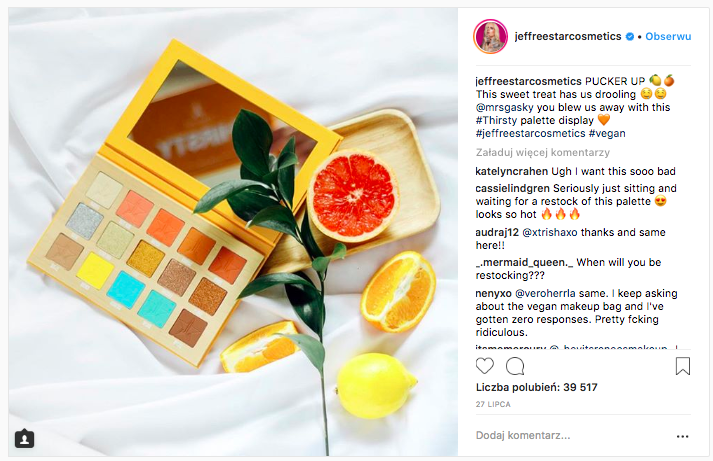Like the post with the heart icon

click(485, 366)
